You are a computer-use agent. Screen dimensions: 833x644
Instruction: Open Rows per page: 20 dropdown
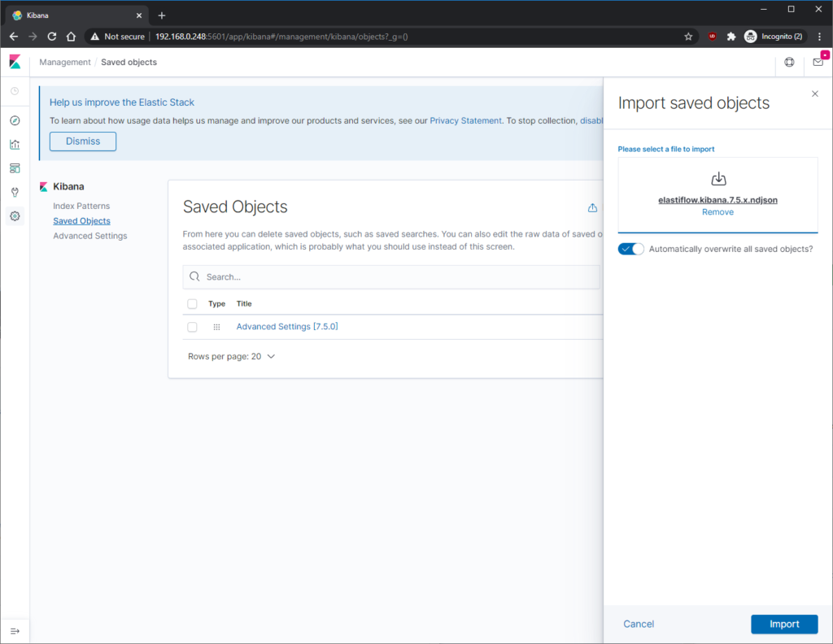tap(232, 356)
